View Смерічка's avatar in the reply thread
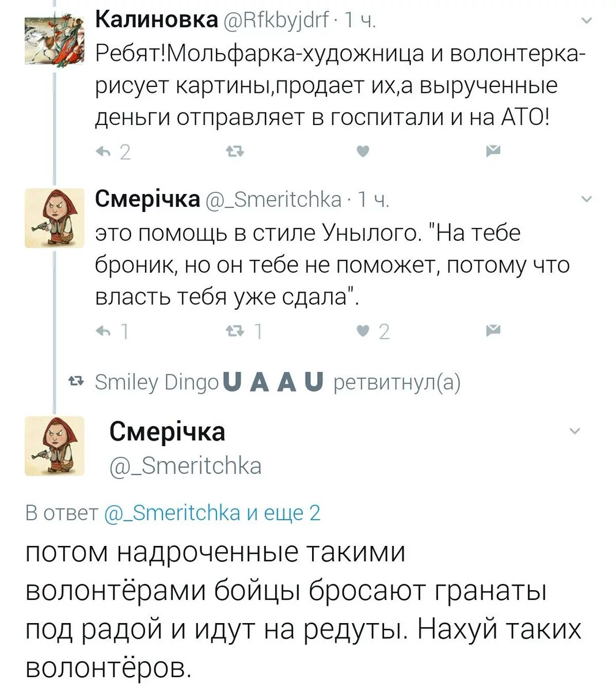This screenshot has height=691, width=616. (55, 218)
